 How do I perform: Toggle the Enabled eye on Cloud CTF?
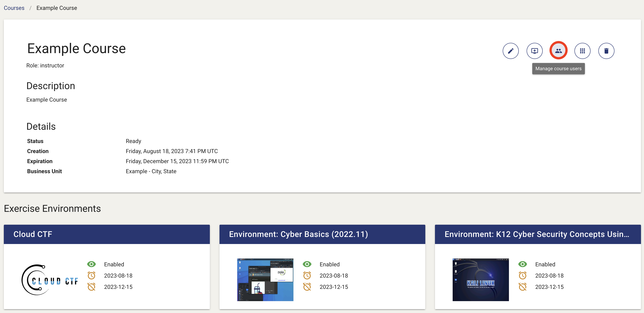[91, 264]
